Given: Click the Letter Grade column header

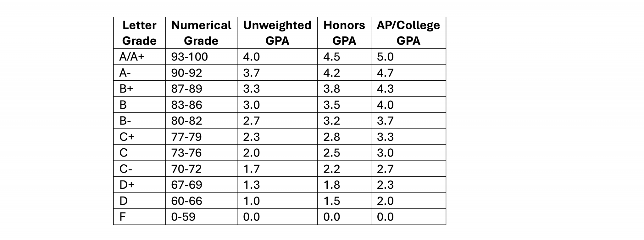Looking at the screenshot, I should coord(139,33).
